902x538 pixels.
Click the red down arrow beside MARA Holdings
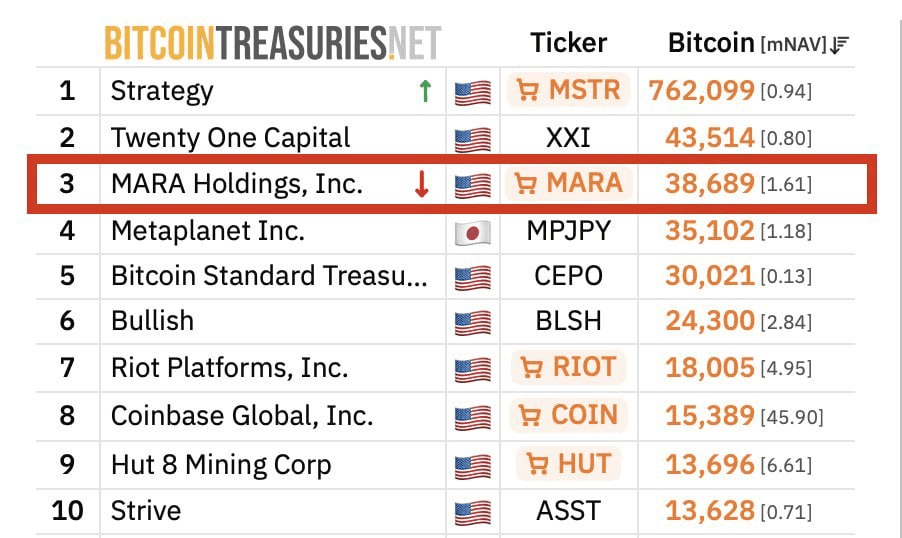pyautogui.click(x=422, y=185)
